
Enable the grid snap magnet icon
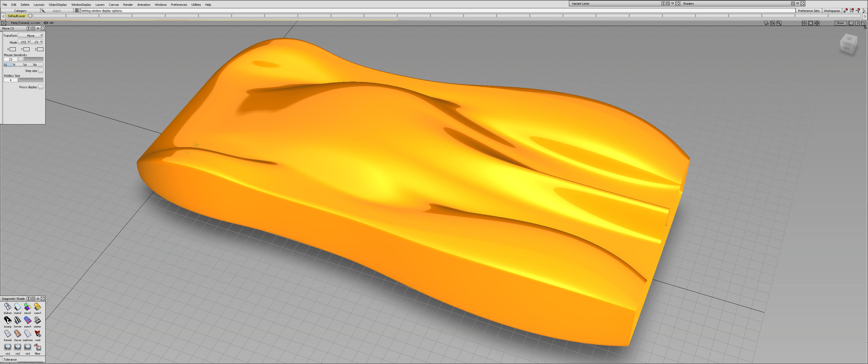pos(851,11)
